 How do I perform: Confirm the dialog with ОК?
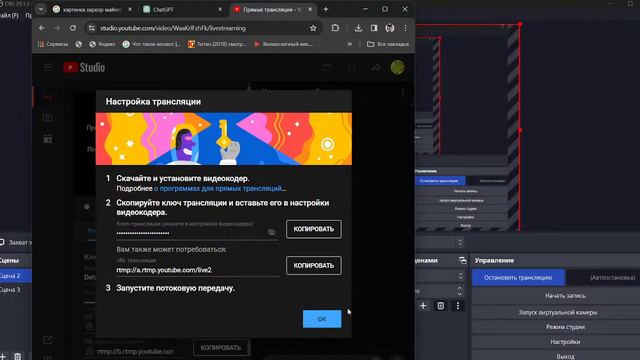322,319
